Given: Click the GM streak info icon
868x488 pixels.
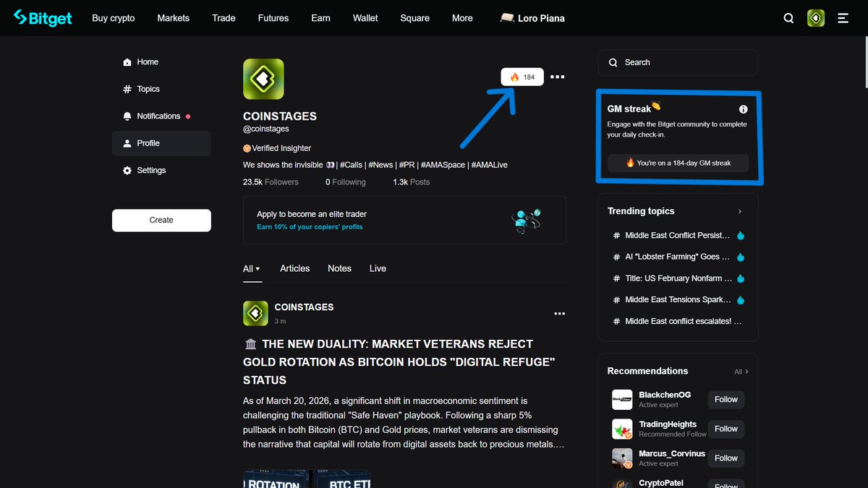Looking at the screenshot, I should click(x=743, y=109).
